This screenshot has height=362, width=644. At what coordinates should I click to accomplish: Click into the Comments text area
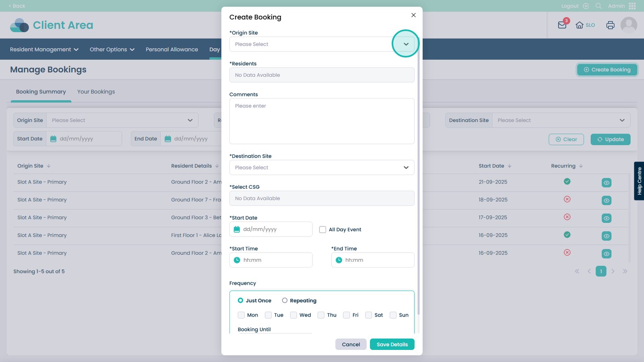pos(322,121)
